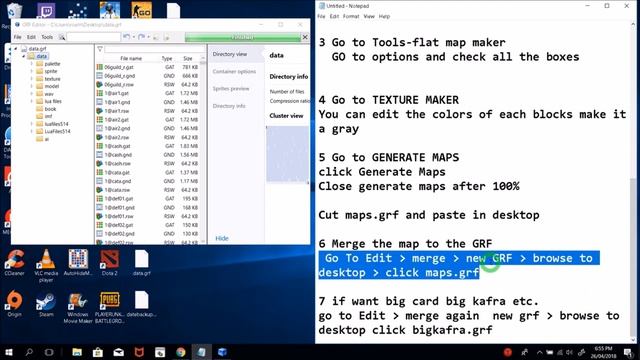
Task: Collapse the data.grf root tree node
Action: 16,49
